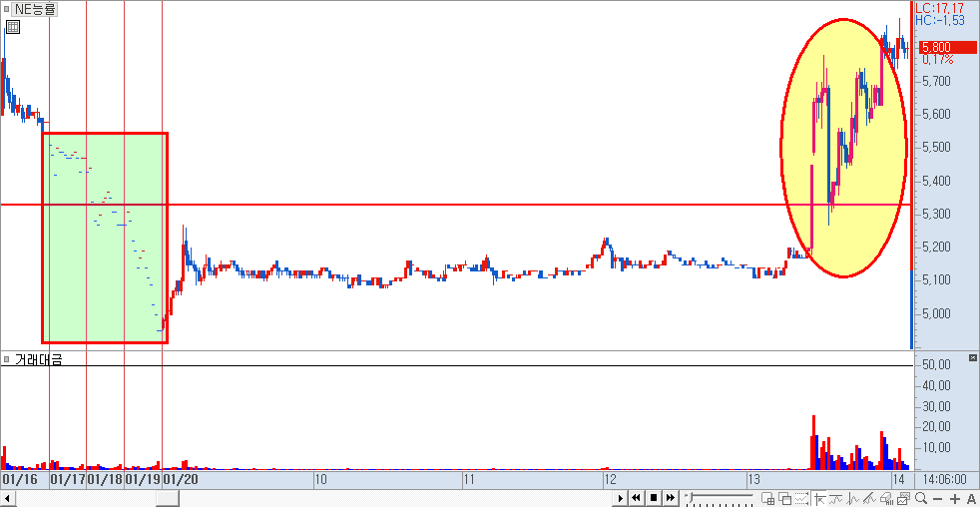
Task: Click the vertical-line zigzag chart icon
Action: pyautogui.click(x=852, y=498)
